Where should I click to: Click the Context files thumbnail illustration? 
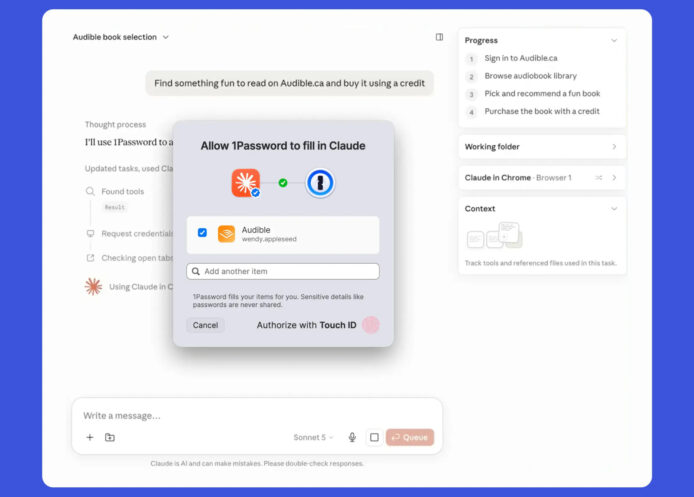[x=494, y=235]
